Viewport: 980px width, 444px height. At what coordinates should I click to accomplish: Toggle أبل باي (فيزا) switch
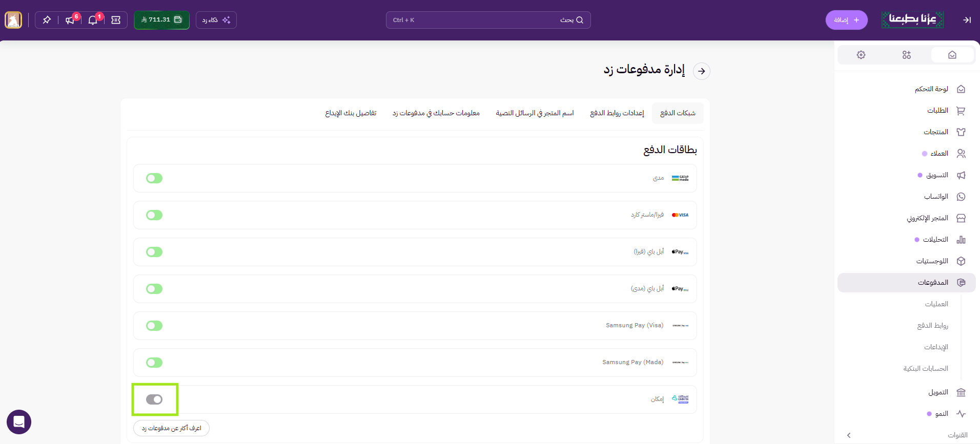[154, 252]
